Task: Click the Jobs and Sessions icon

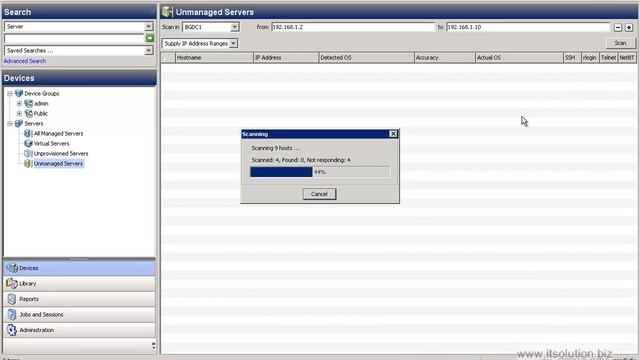Action: (x=12, y=314)
